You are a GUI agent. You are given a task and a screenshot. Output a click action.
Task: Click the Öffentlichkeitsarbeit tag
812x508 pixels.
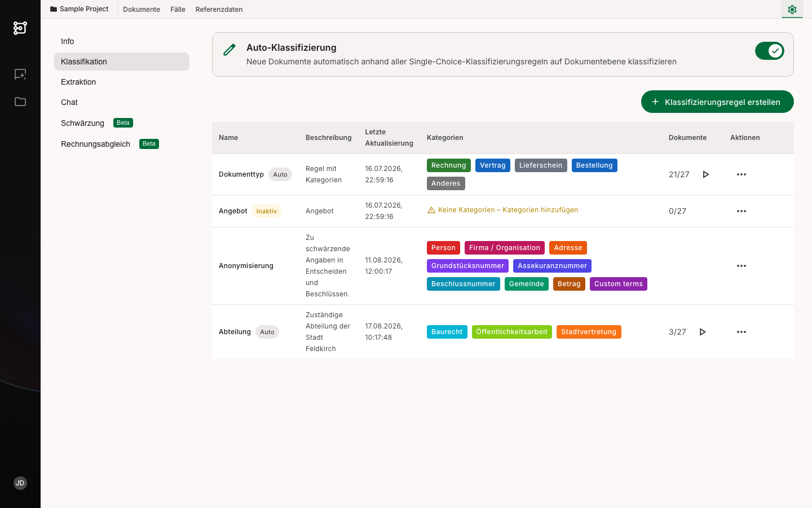point(512,332)
